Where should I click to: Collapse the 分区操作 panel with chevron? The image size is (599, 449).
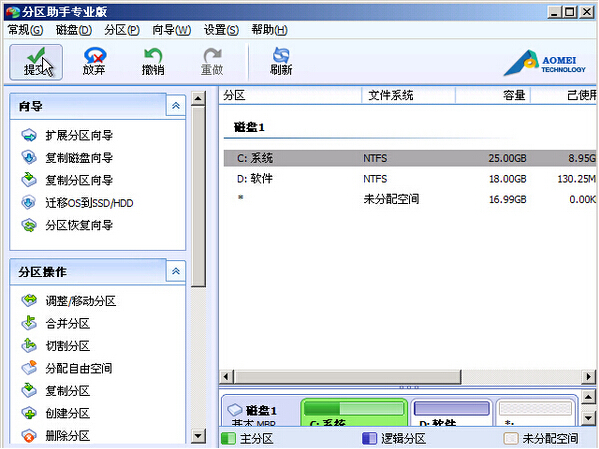pyautogui.click(x=176, y=271)
